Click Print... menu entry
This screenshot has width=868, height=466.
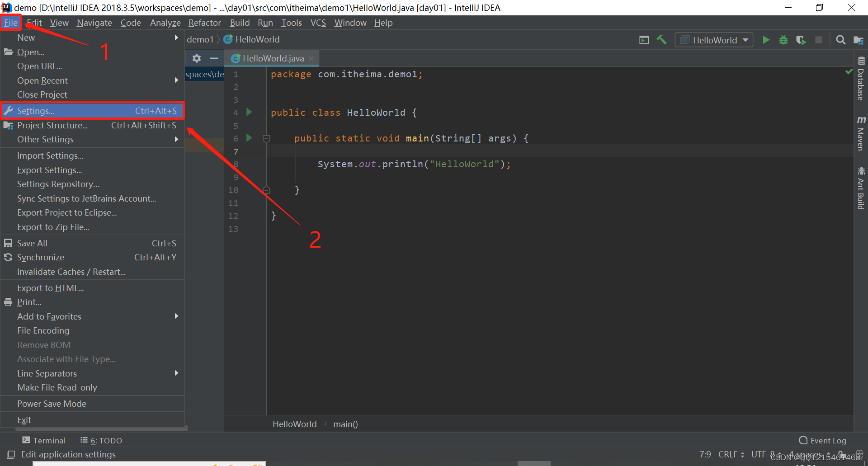[x=92, y=302]
